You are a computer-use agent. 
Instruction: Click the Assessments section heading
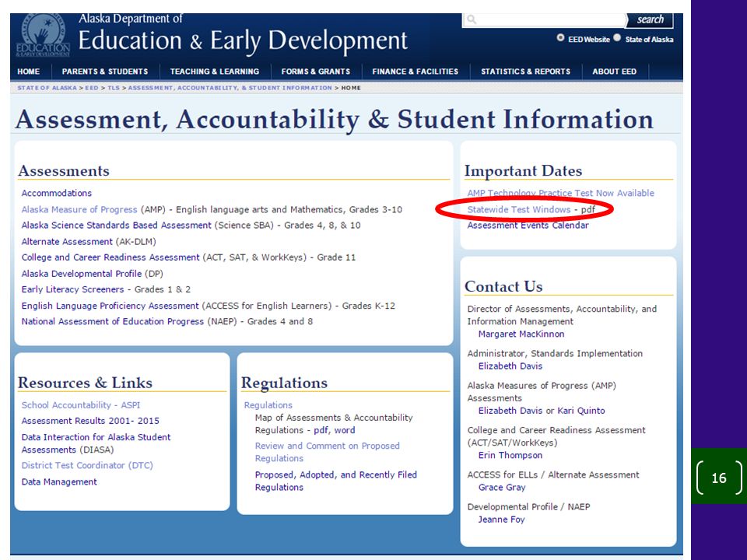pyautogui.click(x=64, y=170)
